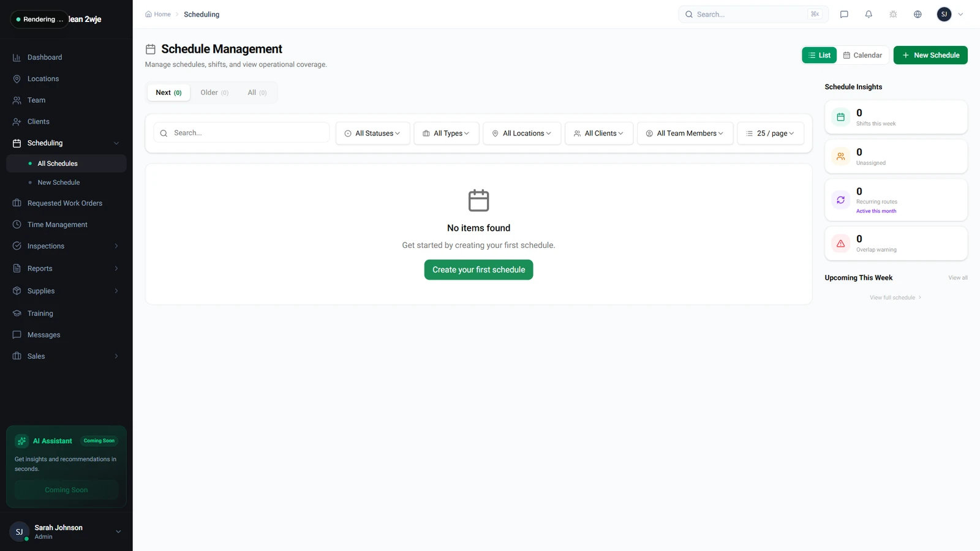
Task: Click the Inspections checkmark icon
Action: click(x=17, y=246)
